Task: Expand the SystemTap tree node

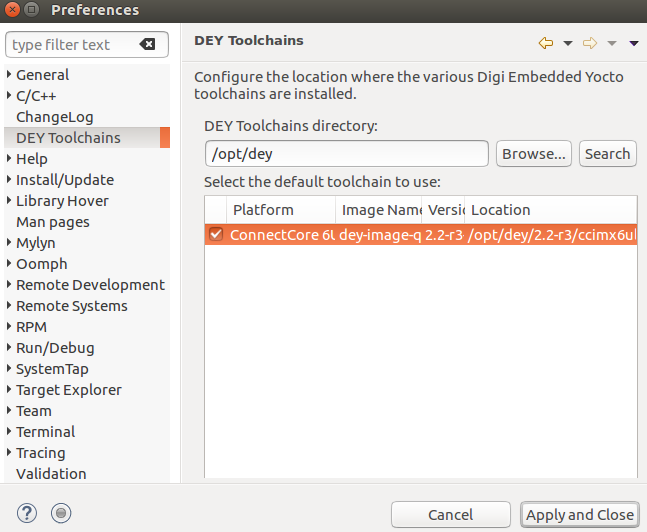Action: pyautogui.click(x=9, y=369)
